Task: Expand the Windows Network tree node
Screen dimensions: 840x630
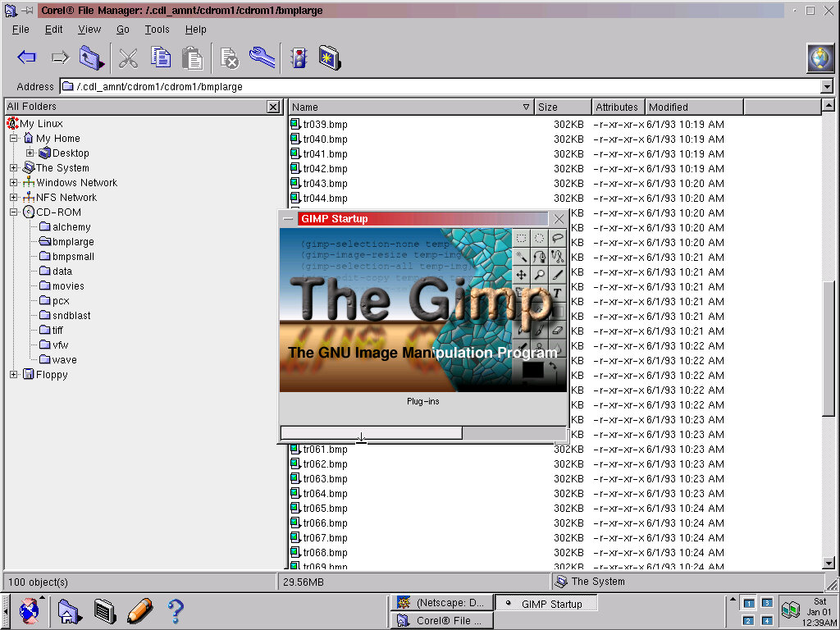Action: 14,183
